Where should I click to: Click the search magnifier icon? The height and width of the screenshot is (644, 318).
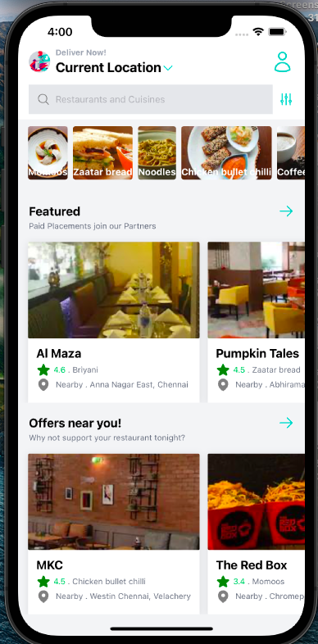[43, 99]
